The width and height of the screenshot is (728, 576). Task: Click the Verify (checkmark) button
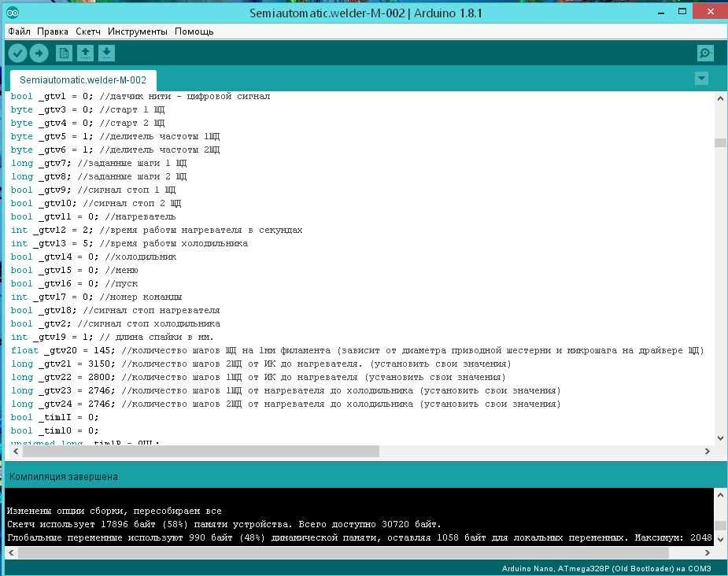pyautogui.click(x=17, y=54)
